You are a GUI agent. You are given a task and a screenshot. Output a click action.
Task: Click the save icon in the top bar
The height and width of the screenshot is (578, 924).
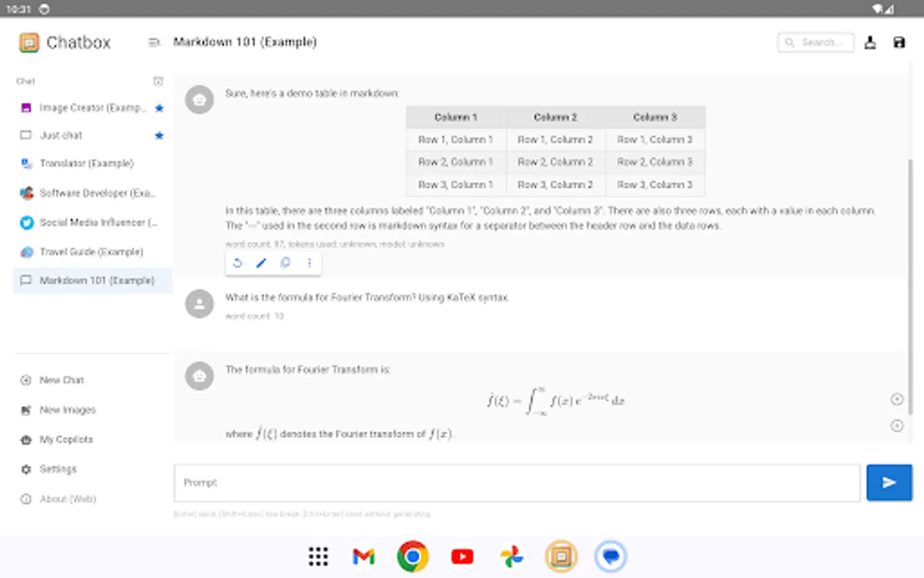pyautogui.click(x=899, y=42)
